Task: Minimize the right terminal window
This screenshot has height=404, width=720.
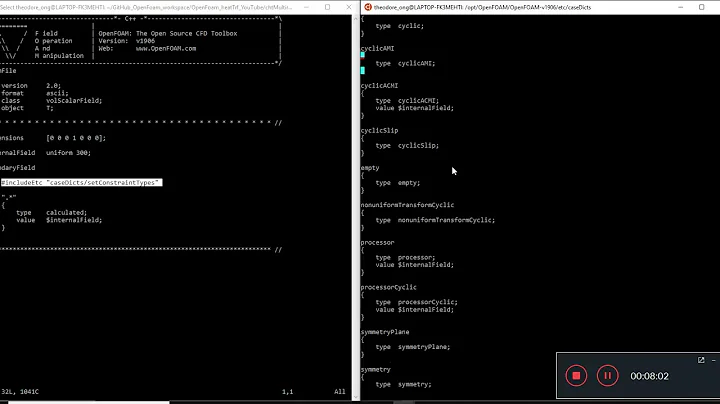Action: coord(681,7)
